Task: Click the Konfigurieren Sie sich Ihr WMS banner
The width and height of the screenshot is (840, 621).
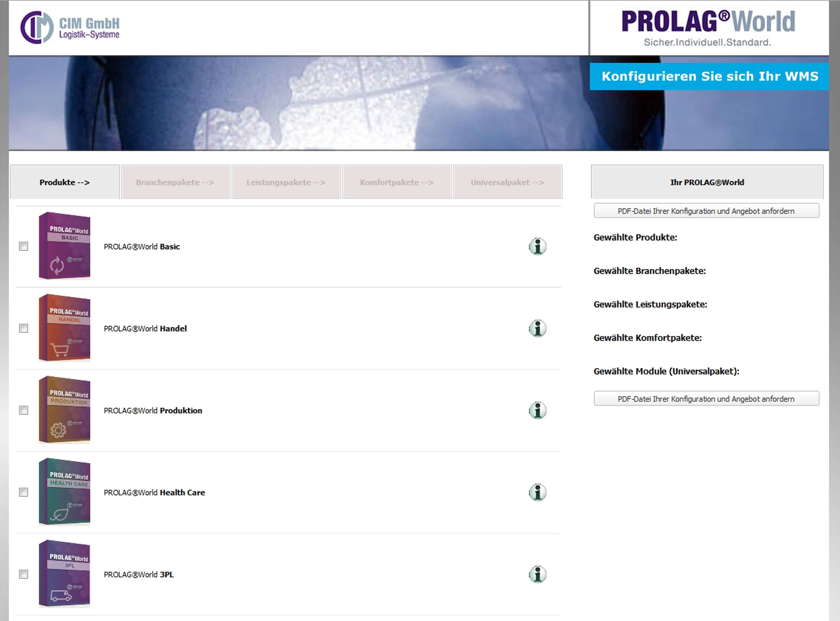Action: pos(709,77)
